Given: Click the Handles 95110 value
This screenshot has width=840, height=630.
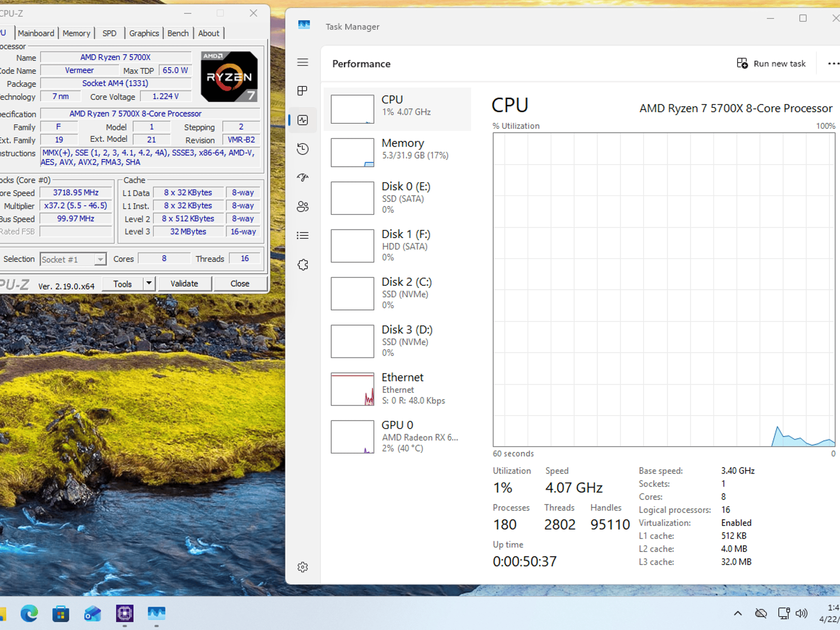Looking at the screenshot, I should [610, 525].
